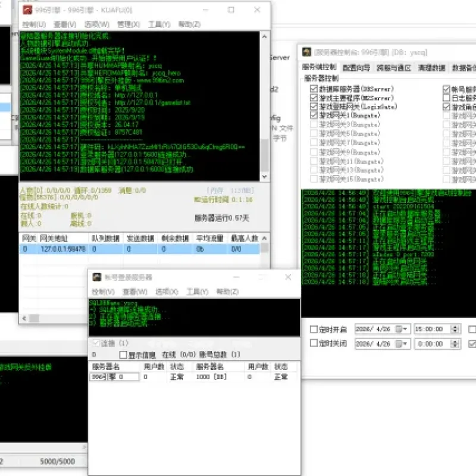Click the 帐号登录服务器 window title icon

[x=97, y=277]
